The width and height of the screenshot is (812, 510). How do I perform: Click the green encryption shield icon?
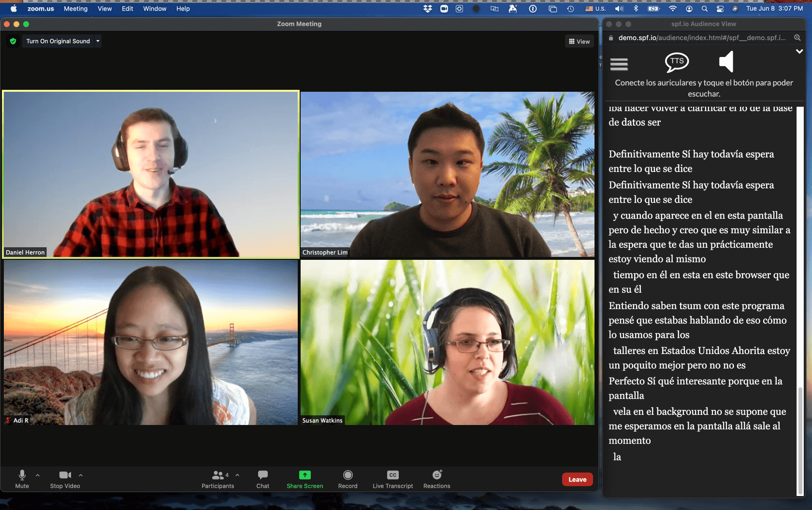tap(13, 41)
